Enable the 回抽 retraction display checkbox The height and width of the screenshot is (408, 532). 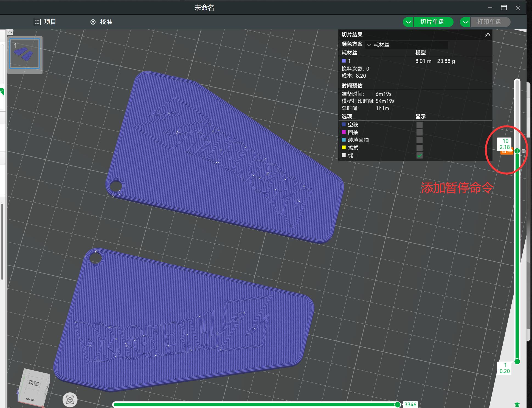click(419, 132)
